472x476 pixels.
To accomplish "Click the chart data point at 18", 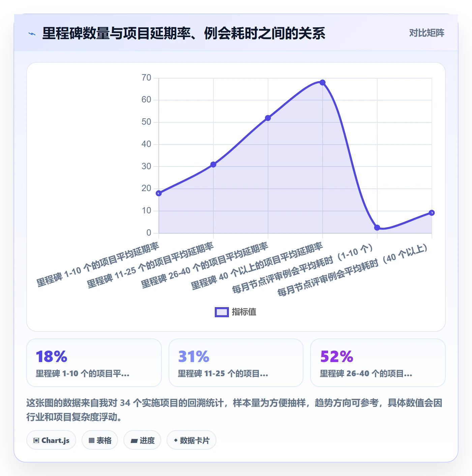I will pyautogui.click(x=159, y=193).
